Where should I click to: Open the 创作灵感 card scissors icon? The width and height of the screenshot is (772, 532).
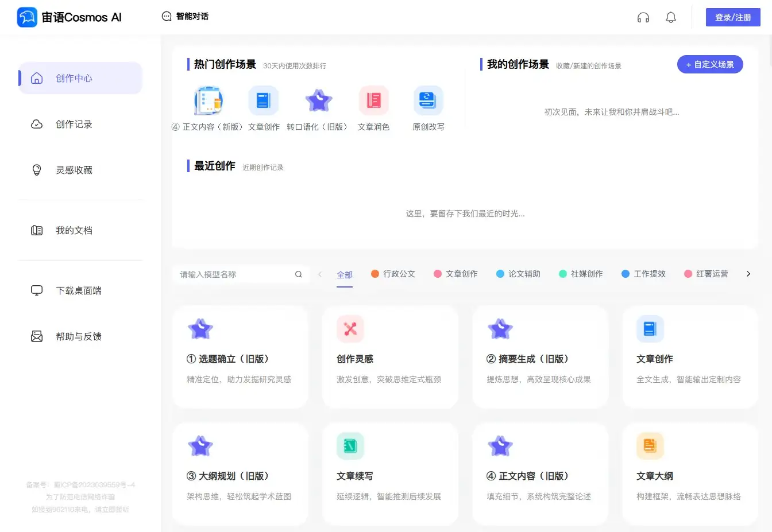tap(350, 329)
